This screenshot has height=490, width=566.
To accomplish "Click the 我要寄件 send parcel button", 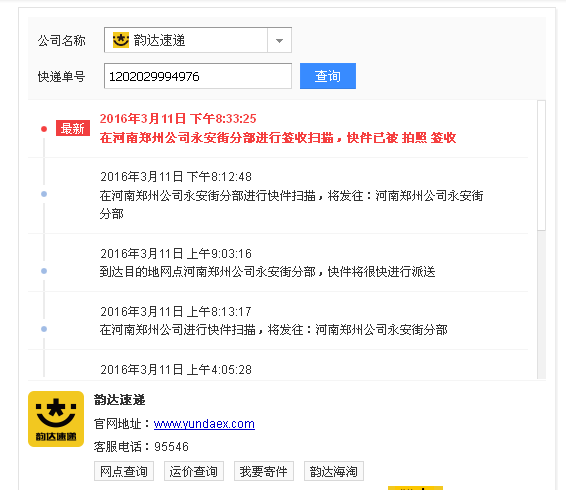I will 264,471.
